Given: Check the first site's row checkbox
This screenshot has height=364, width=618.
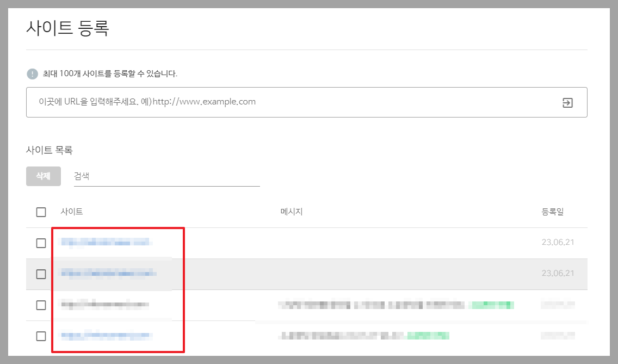Looking at the screenshot, I should tap(41, 243).
